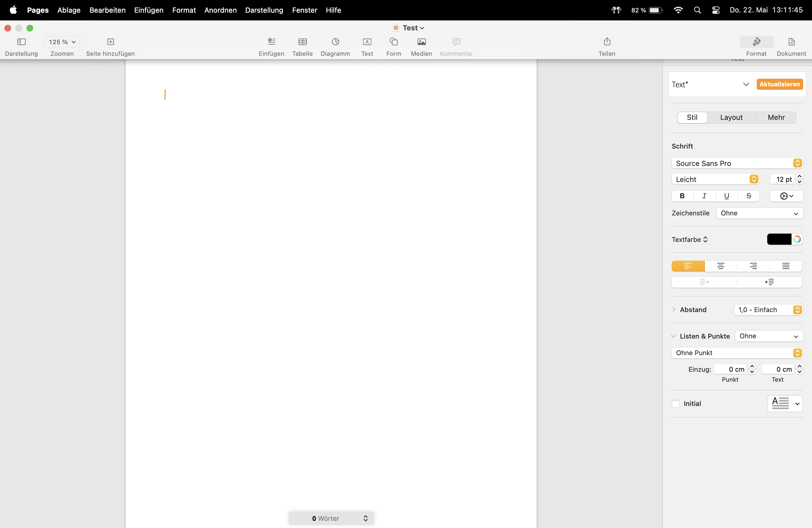Open the Zeichenstile Ohne dropdown
This screenshot has width=812, height=528.
(760, 213)
